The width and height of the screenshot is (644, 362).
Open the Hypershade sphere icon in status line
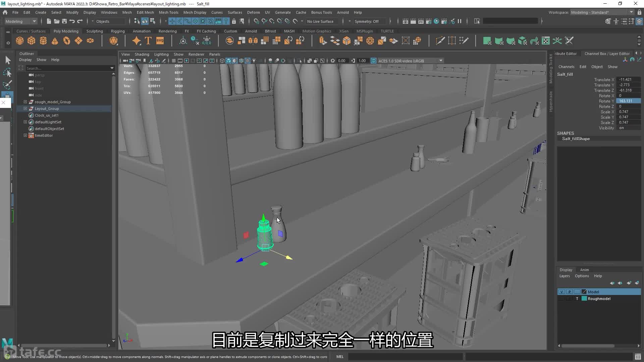click(436, 21)
